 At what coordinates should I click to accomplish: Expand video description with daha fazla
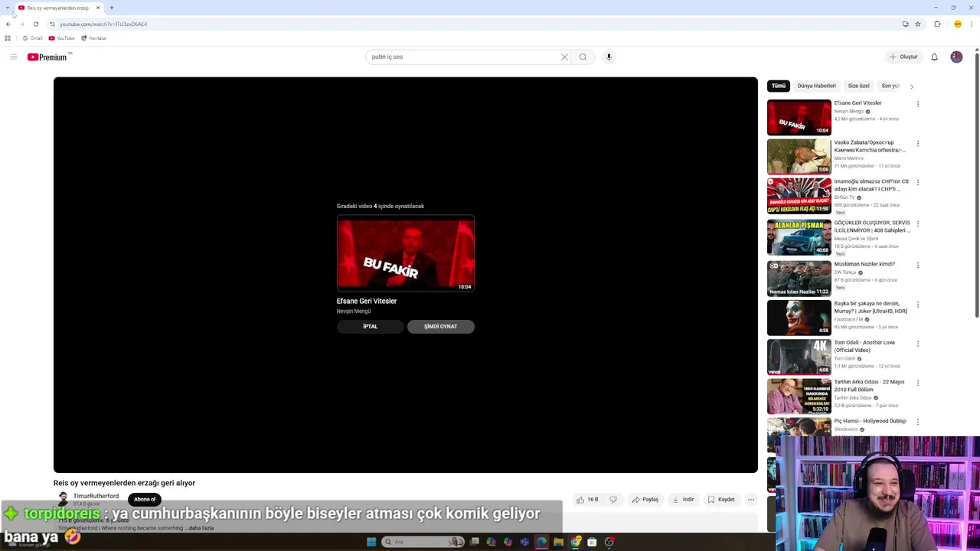pyautogui.click(x=201, y=528)
